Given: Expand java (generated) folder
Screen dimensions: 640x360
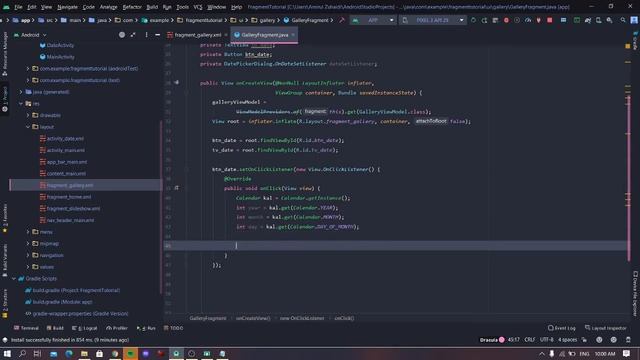Looking at the screenshot, I should pyautogui.click(x=21, y=92).
